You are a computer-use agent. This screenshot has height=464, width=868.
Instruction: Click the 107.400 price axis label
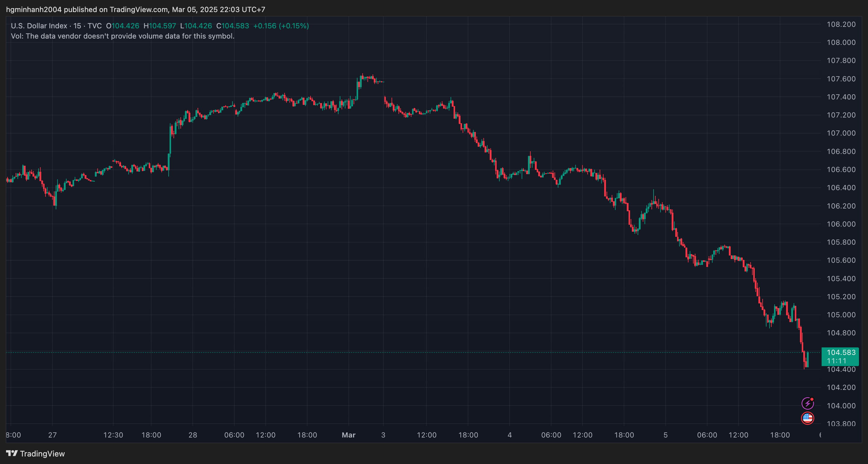tap(841, 97)
